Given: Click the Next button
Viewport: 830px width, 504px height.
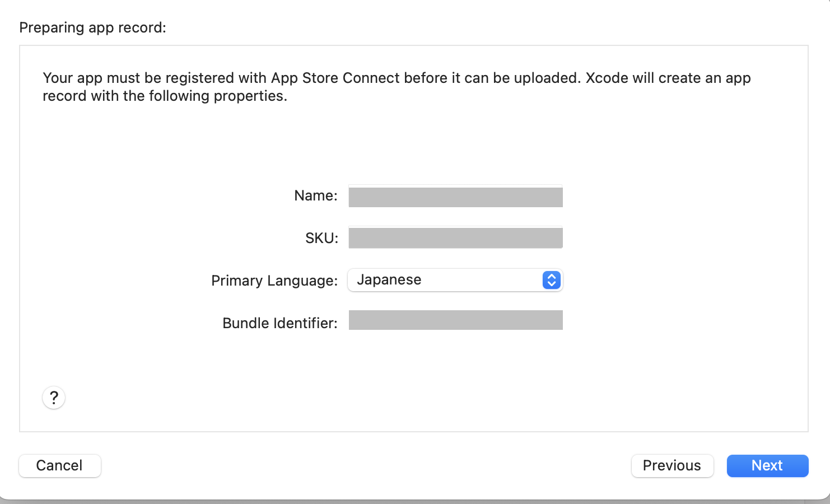Looking at the screenshot, I should (x=767, y=465).
